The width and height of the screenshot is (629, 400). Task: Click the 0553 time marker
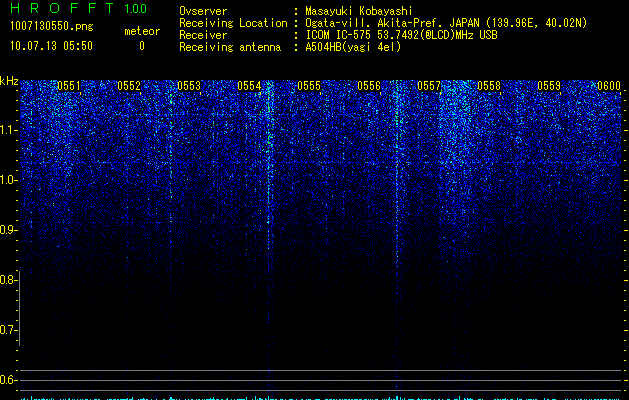[x=189, y=86]
